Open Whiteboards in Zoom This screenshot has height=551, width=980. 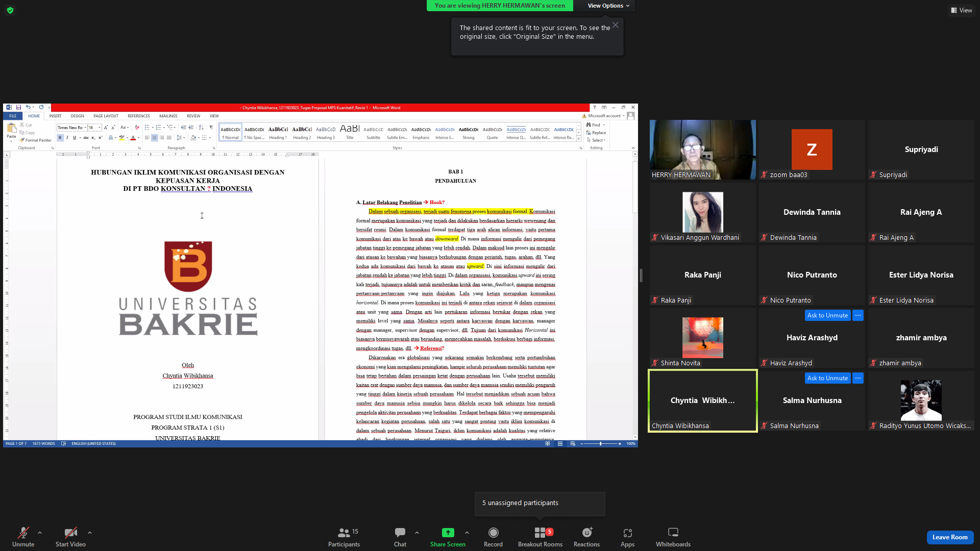click(x=673, y=537)
